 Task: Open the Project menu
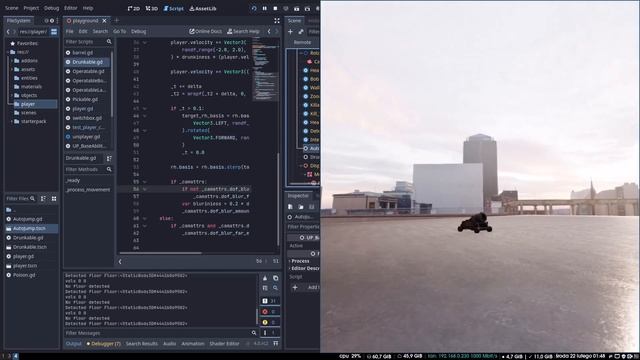(31, 8)
